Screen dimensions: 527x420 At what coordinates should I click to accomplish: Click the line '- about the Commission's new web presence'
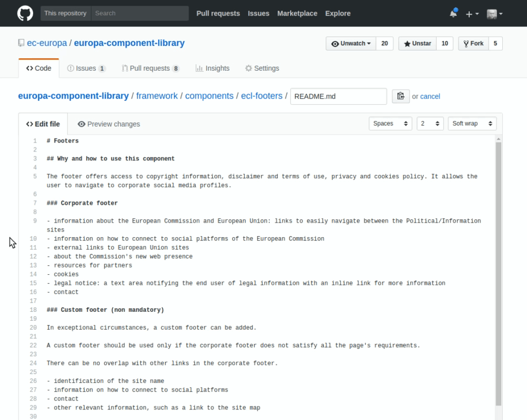coord(120,256)
